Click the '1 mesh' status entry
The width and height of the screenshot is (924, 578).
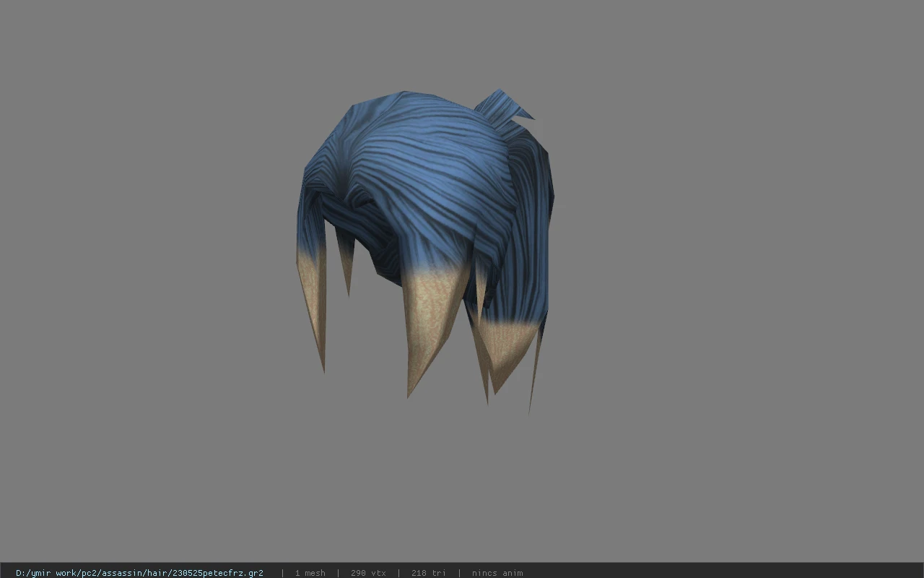(310, 573)
